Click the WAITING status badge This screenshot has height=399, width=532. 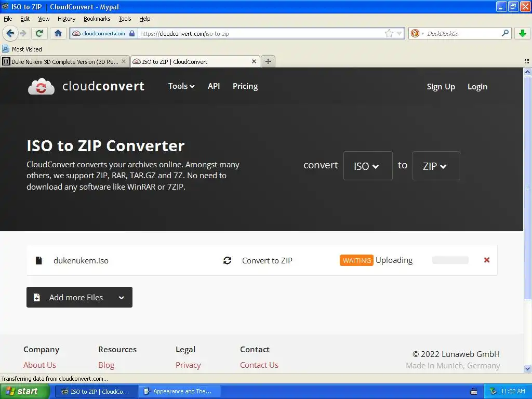point(356,260)
